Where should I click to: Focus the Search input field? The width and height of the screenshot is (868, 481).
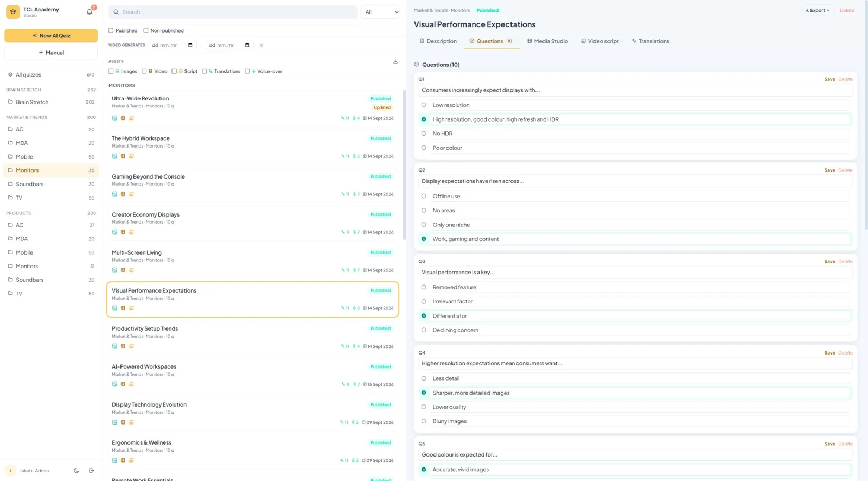233,12
